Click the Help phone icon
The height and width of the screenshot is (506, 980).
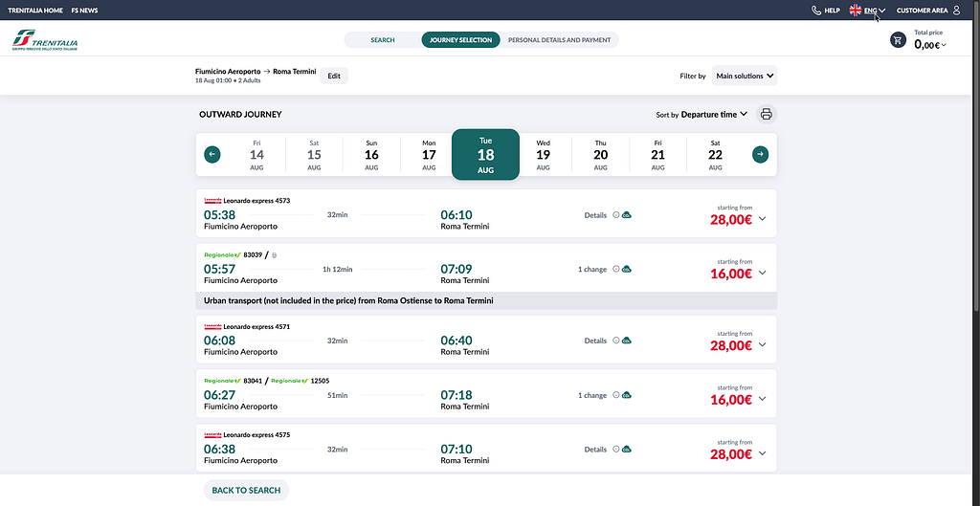click(x=815, y=10)
